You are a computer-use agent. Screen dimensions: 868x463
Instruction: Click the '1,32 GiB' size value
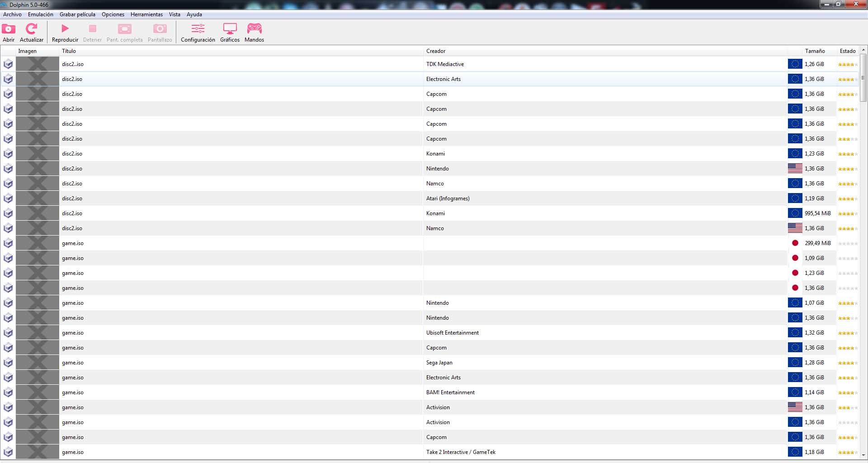tap(815, 333)
